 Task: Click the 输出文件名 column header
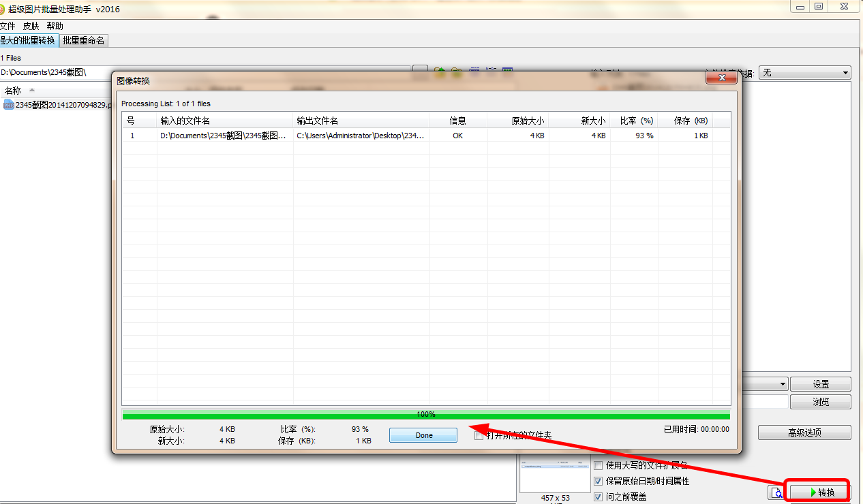click(x=361, y=121)
